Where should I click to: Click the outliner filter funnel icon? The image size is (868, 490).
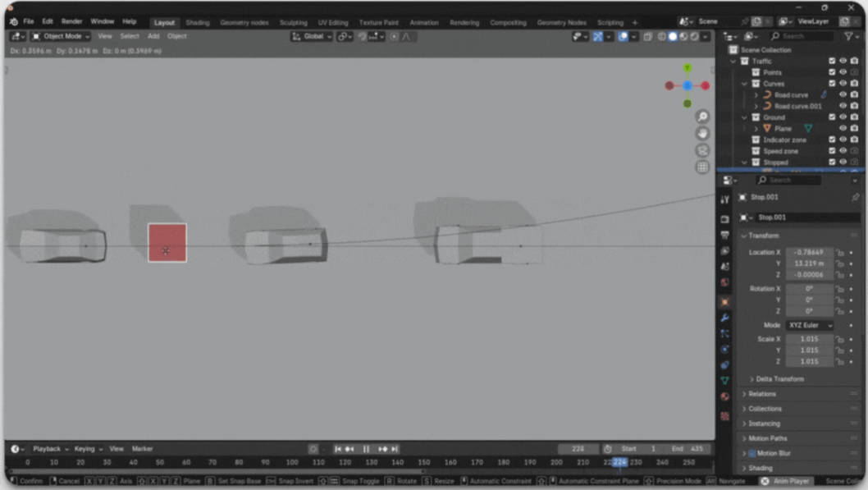click(x=848, y=37)
